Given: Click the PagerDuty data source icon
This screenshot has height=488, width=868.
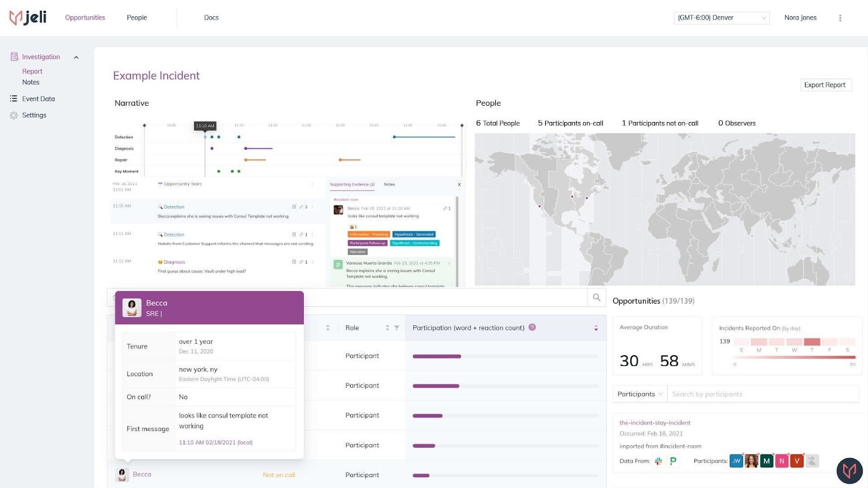Looking at the screenshot, I should tap(673, 461).
